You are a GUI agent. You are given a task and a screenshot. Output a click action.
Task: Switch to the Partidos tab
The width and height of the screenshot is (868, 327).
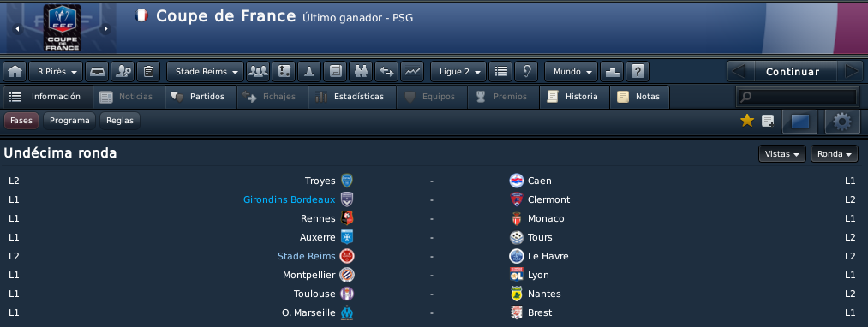tap(201, 97)
